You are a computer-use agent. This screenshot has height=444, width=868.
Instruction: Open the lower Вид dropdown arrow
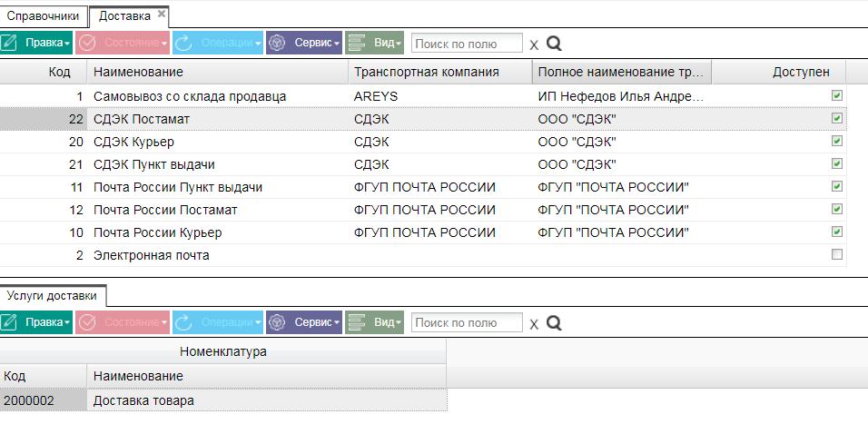click(399, 322)
